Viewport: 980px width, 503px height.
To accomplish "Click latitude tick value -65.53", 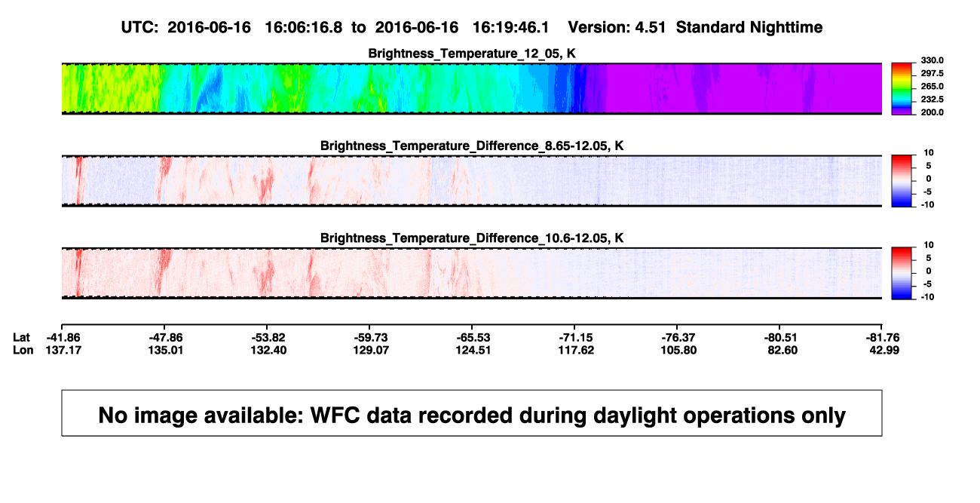I will tap(472, 337).
